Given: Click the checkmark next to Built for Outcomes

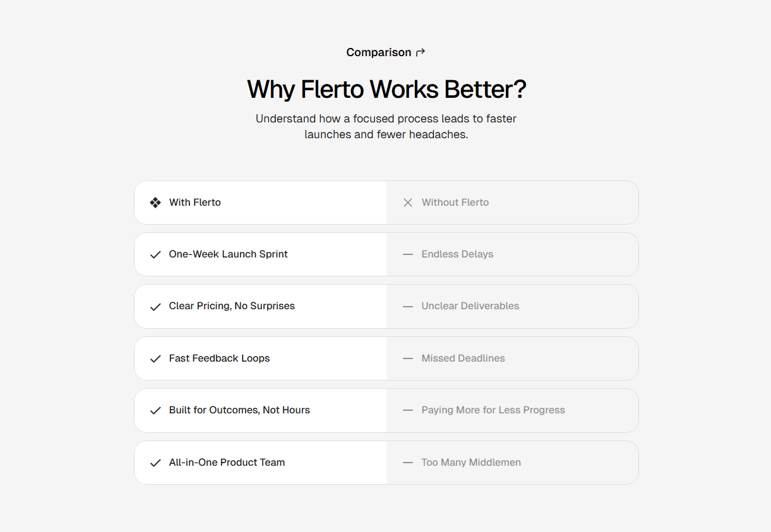Looking at the screenshot, I should pyautogui.click(x=155, y=410).
